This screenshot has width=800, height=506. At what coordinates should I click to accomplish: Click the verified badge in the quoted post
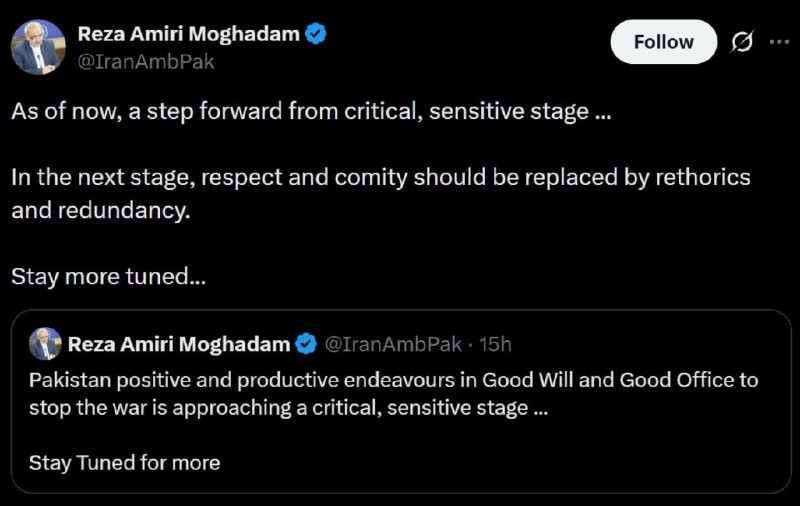tap(306, 344)
